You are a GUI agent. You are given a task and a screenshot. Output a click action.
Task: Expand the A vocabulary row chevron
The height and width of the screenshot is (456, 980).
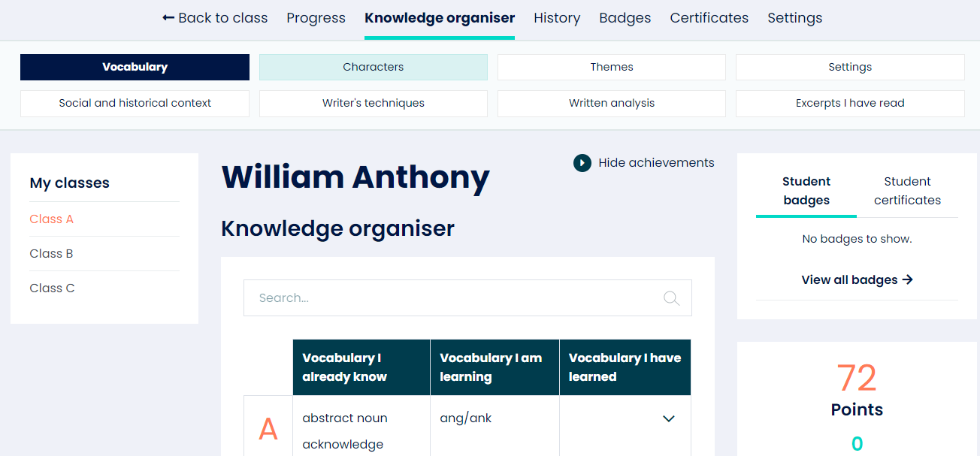click(669, 418)
